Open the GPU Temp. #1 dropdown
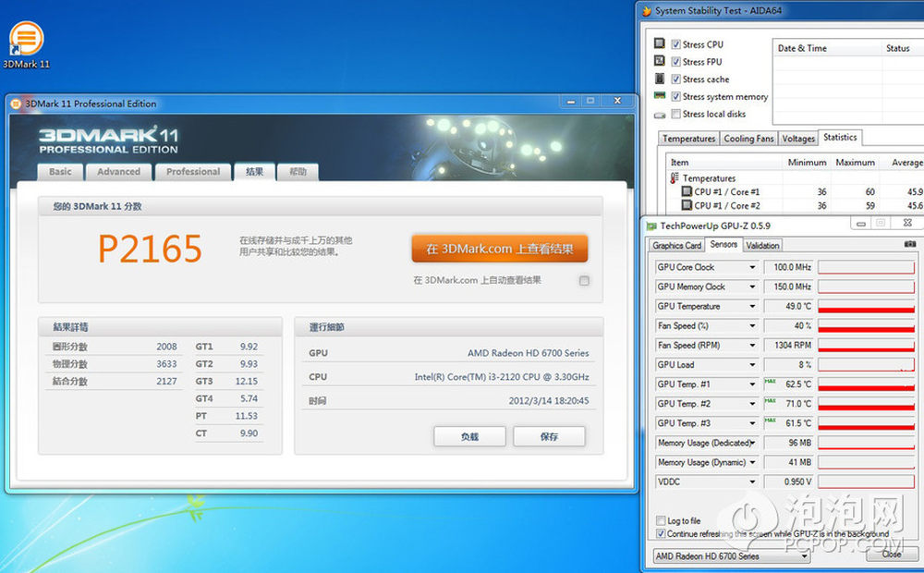Screen dimensions: 924x573 click(752, 384)
